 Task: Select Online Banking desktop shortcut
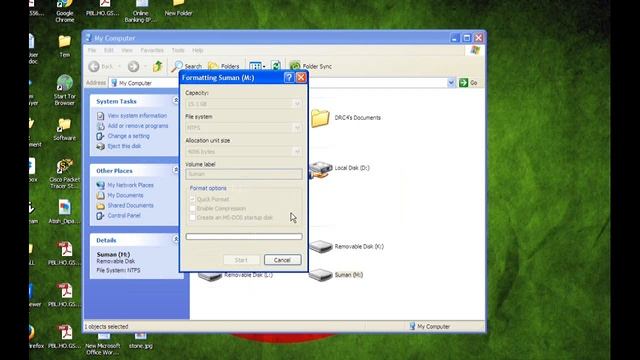point(141,11)
